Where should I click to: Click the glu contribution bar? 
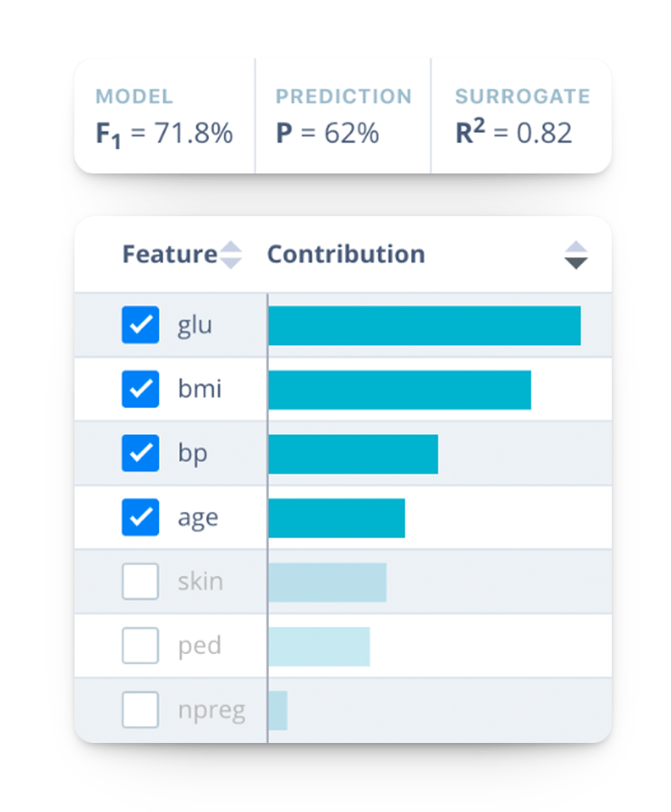(x=424, y=326)
